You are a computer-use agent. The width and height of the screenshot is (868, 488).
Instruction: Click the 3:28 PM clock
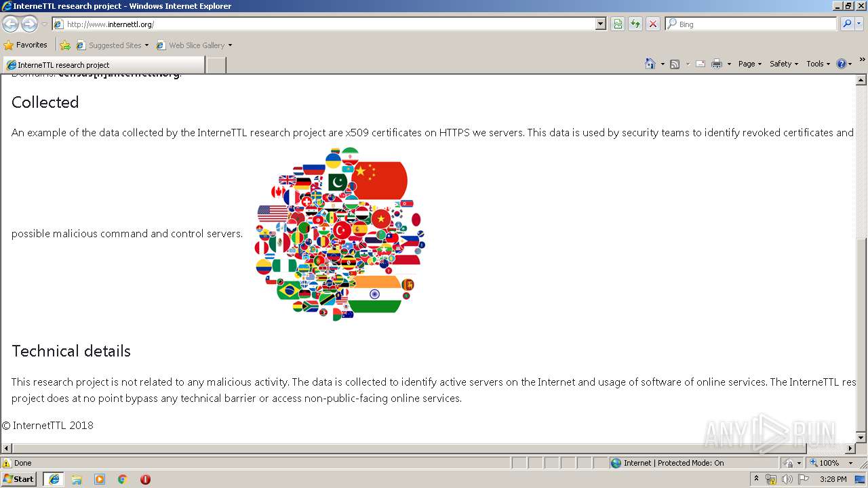pos(833,479)
